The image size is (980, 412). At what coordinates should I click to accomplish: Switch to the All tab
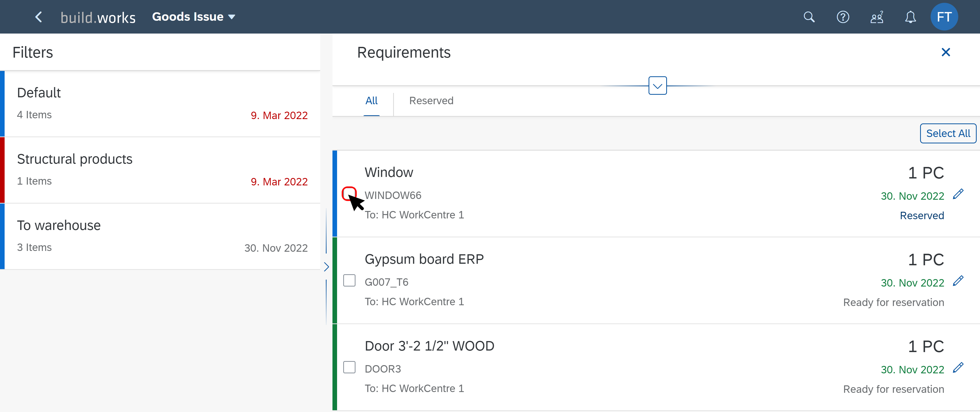(371, 101)
